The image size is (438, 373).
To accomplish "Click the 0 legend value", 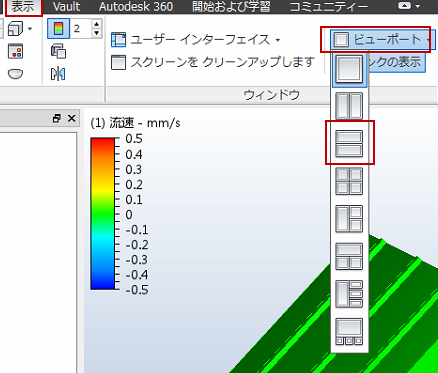I will click(x=129, y=215).
